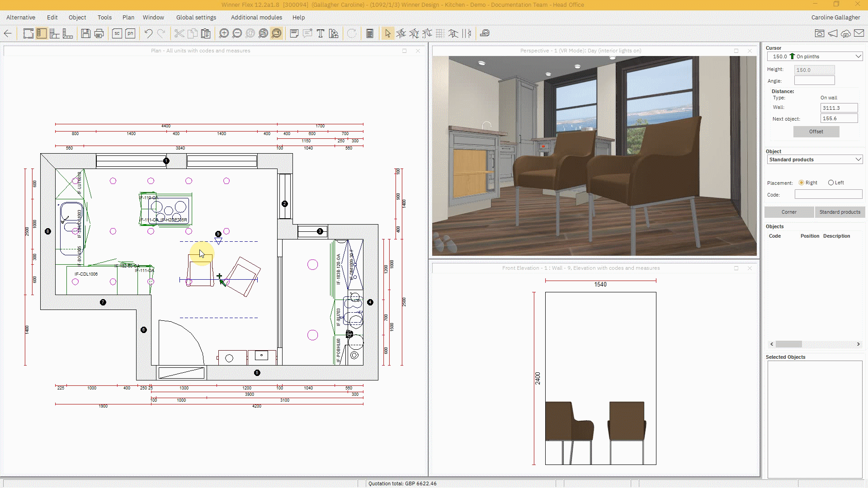Screen dimensions: 868x488
Task: Select the Left placement radio button
Action: coord(830,183)
